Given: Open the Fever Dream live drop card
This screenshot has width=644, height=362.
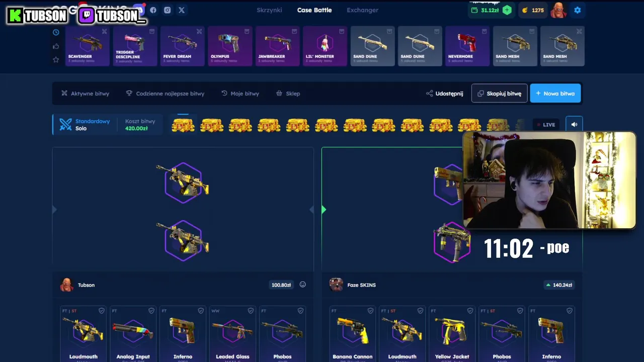Looking at the screenshot, I should coord(183,46).
